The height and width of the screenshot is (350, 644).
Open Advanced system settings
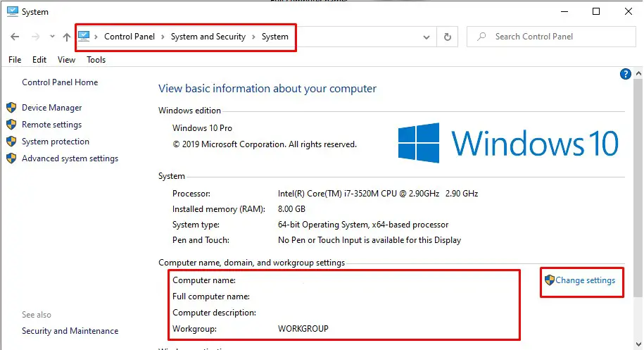70,158
